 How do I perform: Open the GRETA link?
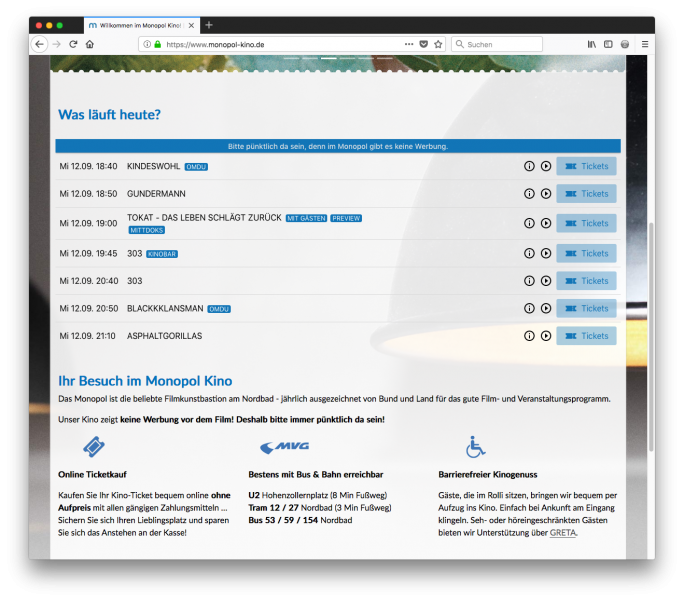pyautogui.click(x=563, y=533)
